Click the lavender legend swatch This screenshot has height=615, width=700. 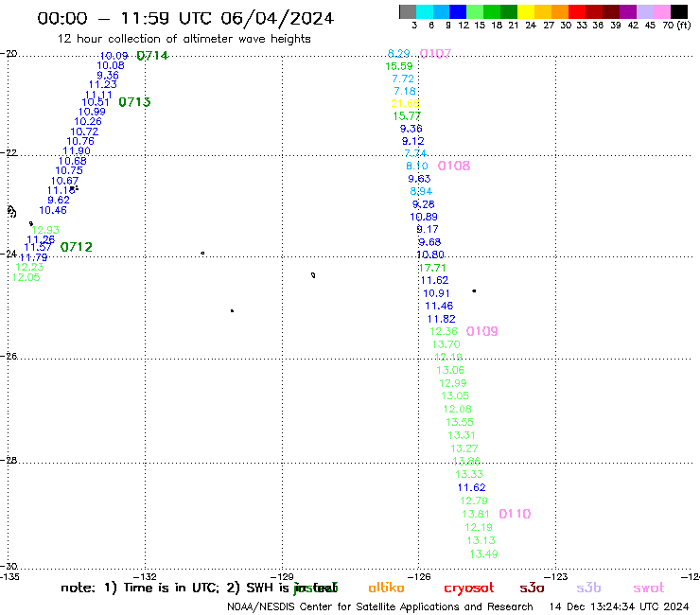pyautogui.click(x=644, y=11)
